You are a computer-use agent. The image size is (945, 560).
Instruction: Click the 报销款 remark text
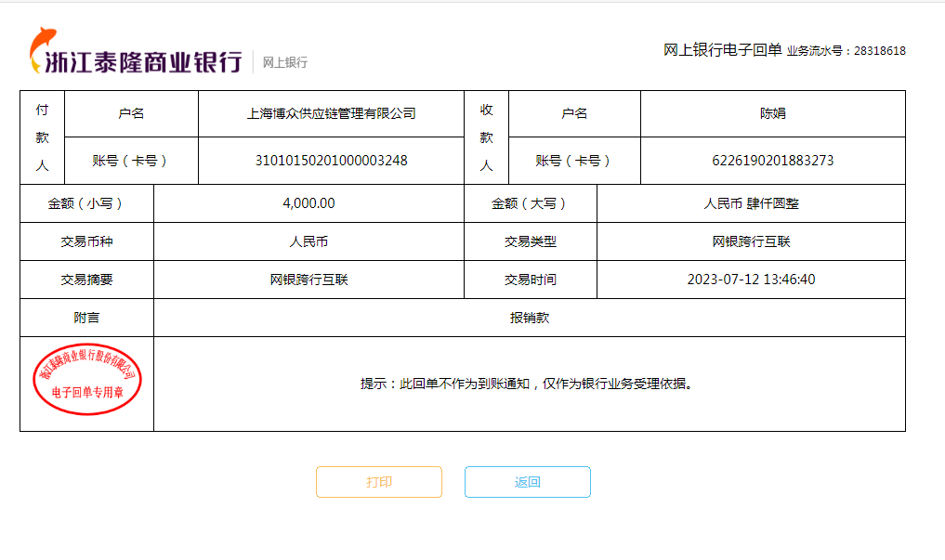click(529, 318)
